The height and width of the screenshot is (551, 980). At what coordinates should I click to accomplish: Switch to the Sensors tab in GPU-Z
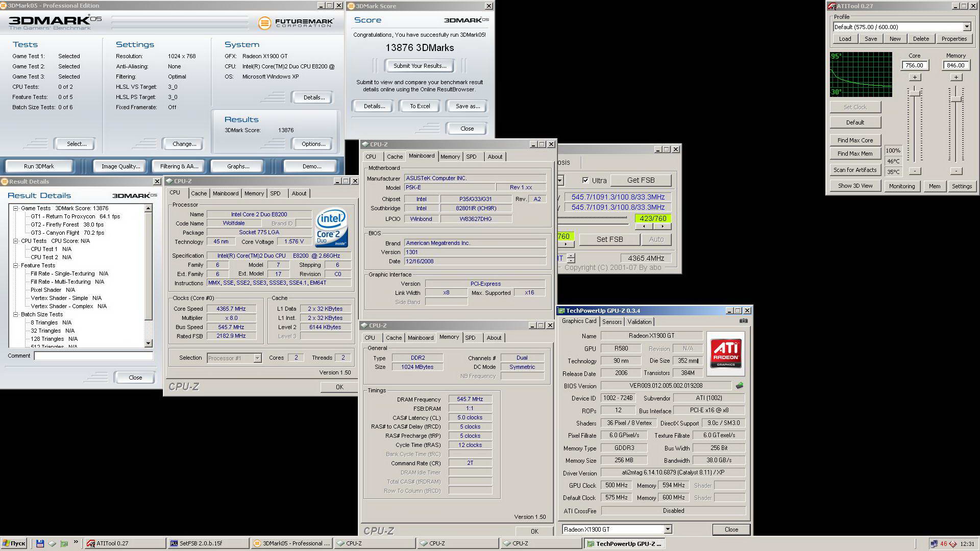(611, 322)
